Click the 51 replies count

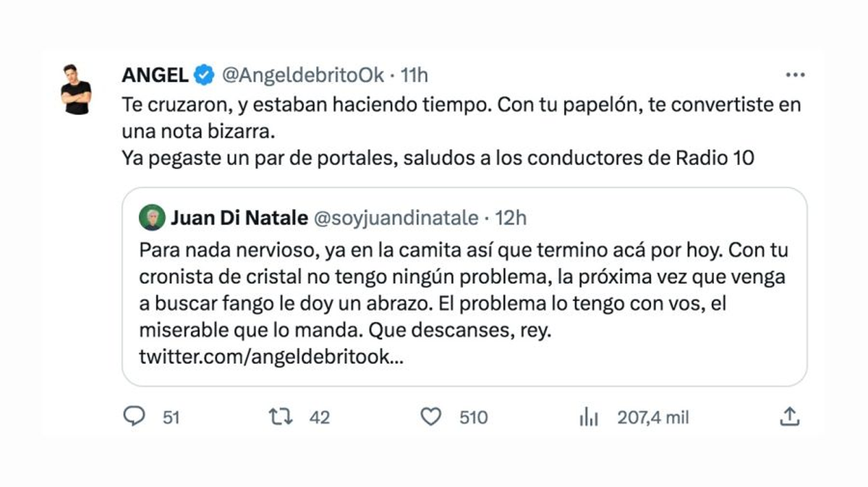point(171,418)
